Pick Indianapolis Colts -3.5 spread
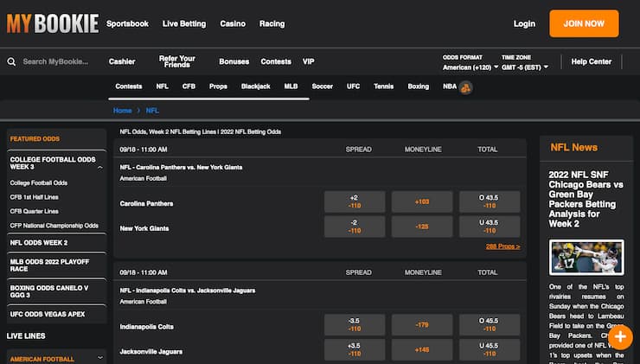Image resolution: width=640 pixels, height=364 pixels. pos(355,325)
